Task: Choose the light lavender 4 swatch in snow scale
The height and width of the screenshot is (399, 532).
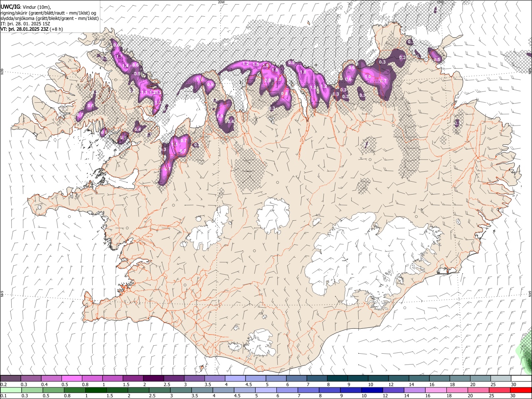Action: [x=235, y=379]
